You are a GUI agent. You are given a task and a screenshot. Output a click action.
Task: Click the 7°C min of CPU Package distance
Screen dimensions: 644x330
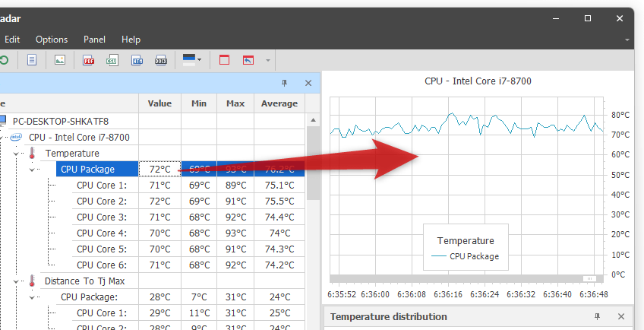click(199, 297)
